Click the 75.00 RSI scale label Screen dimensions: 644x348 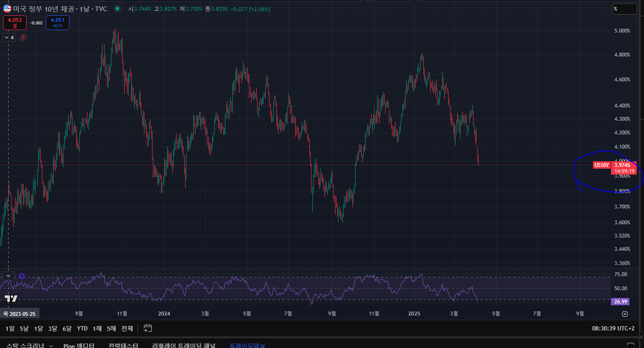(x=620, y=274)
